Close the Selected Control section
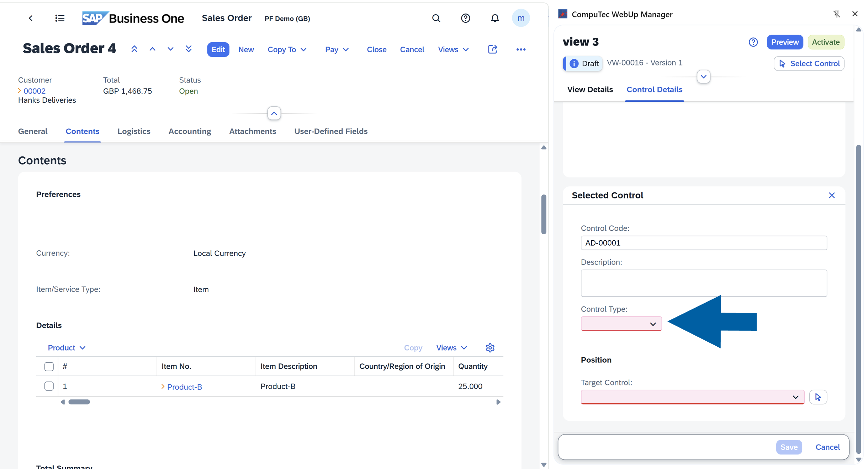The image size is (868, 469). coord(832,195)
